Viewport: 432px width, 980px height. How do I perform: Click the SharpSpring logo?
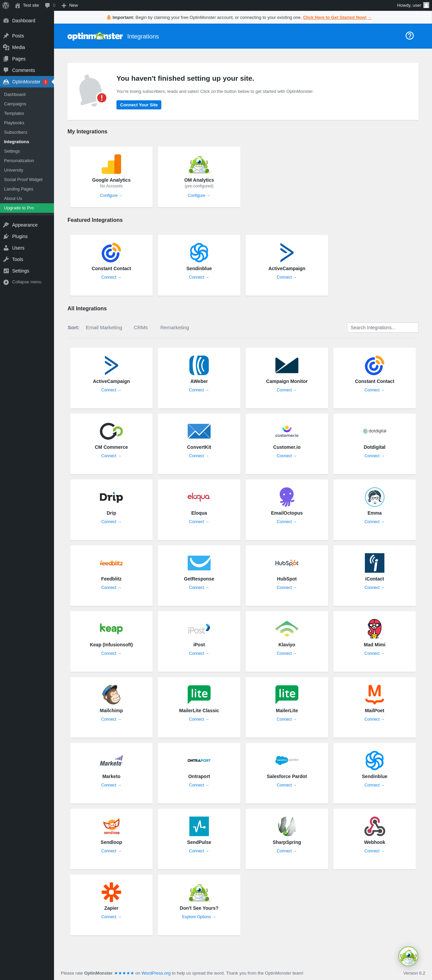click(x=287, y=826)
